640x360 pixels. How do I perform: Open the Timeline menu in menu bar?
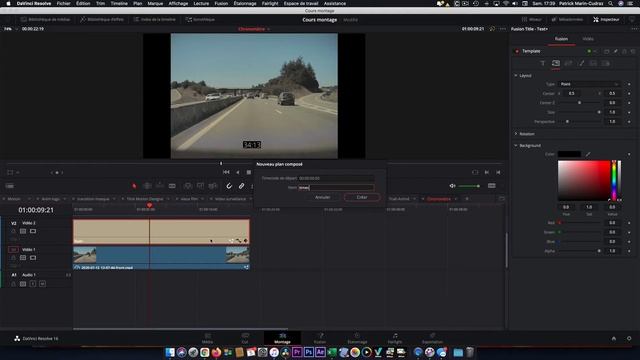tap(119, 3)
